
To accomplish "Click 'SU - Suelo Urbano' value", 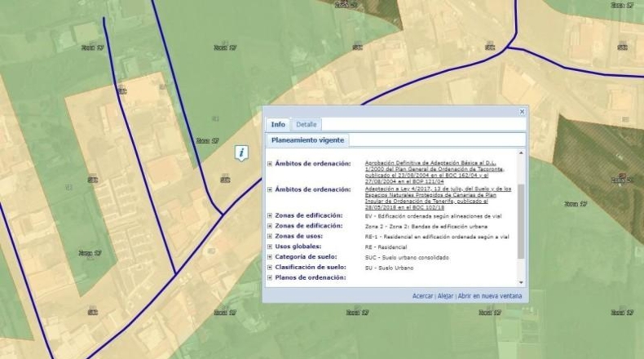I will (x=389, y=268).
